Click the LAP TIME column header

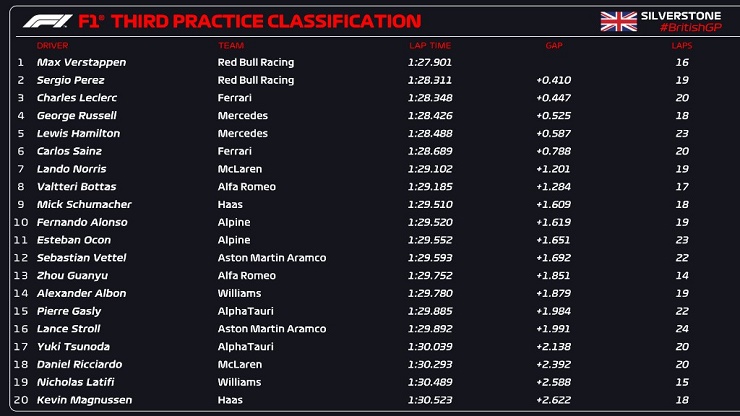click(430, 45)
